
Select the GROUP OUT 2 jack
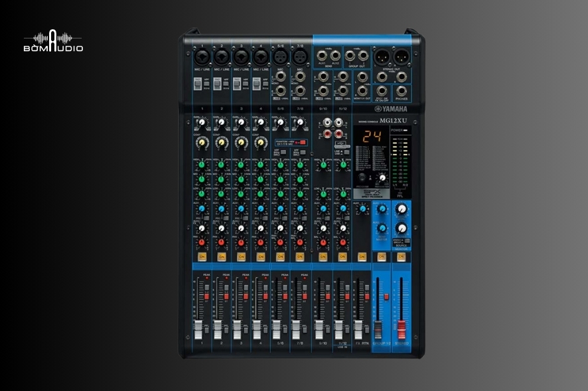363,56
